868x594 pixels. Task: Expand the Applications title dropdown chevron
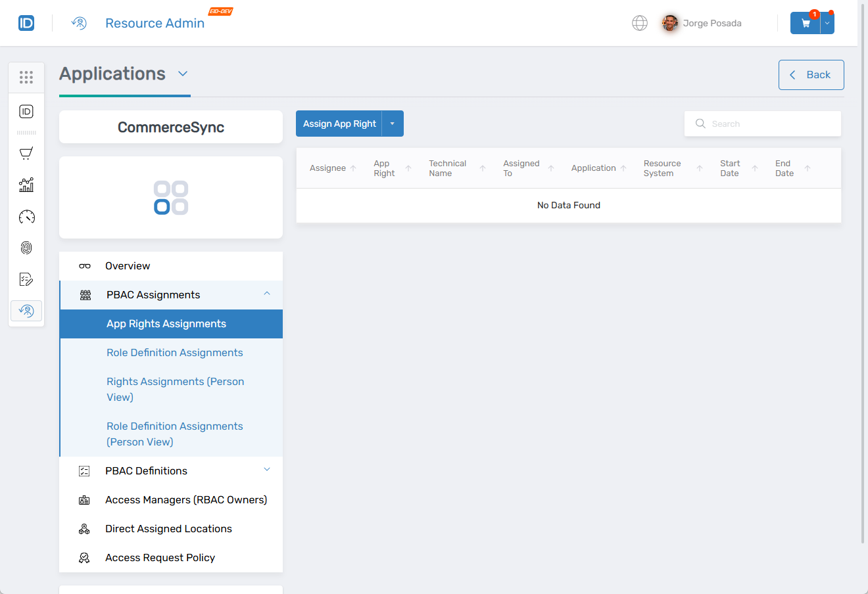pyautogui.click(x=183, y=74)
